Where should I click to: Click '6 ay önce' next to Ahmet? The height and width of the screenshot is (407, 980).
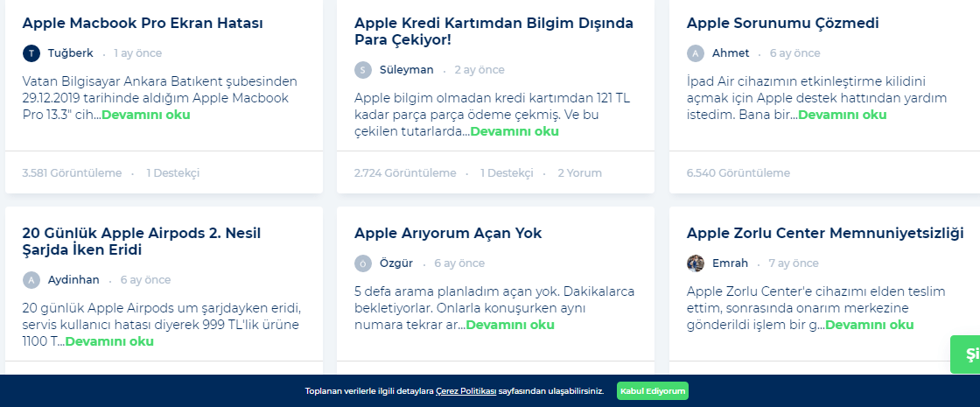[795, 53]
